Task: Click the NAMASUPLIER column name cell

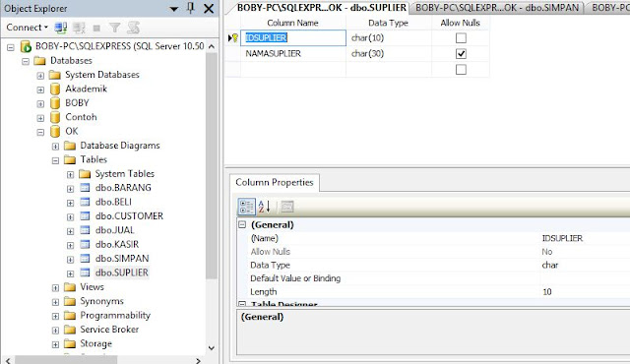Action: [293, 53]
